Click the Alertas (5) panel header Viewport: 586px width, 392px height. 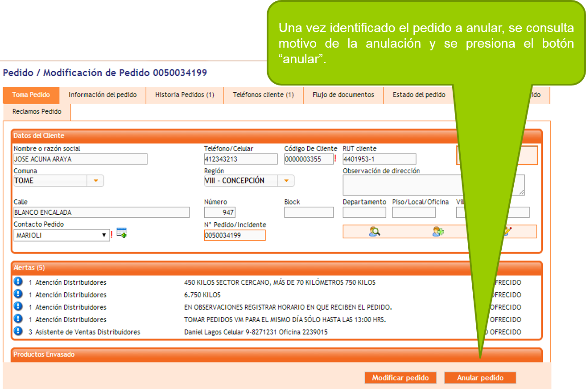[x=276, y=268]
